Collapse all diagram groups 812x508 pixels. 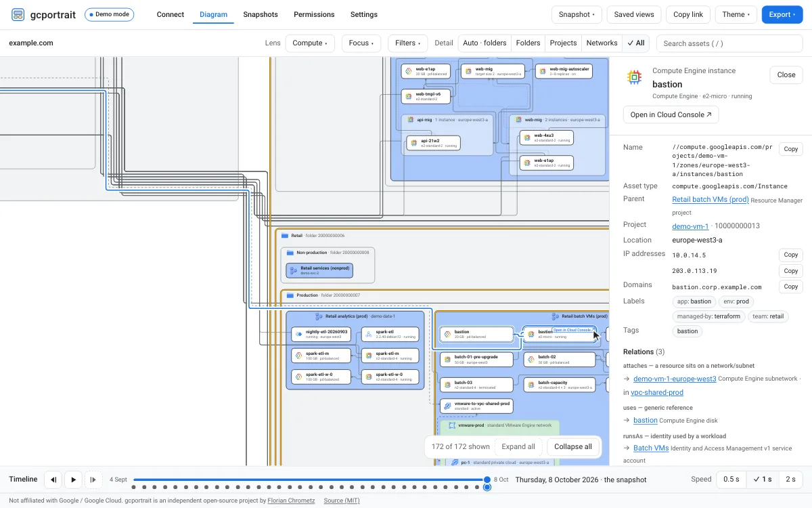(573, 446)
